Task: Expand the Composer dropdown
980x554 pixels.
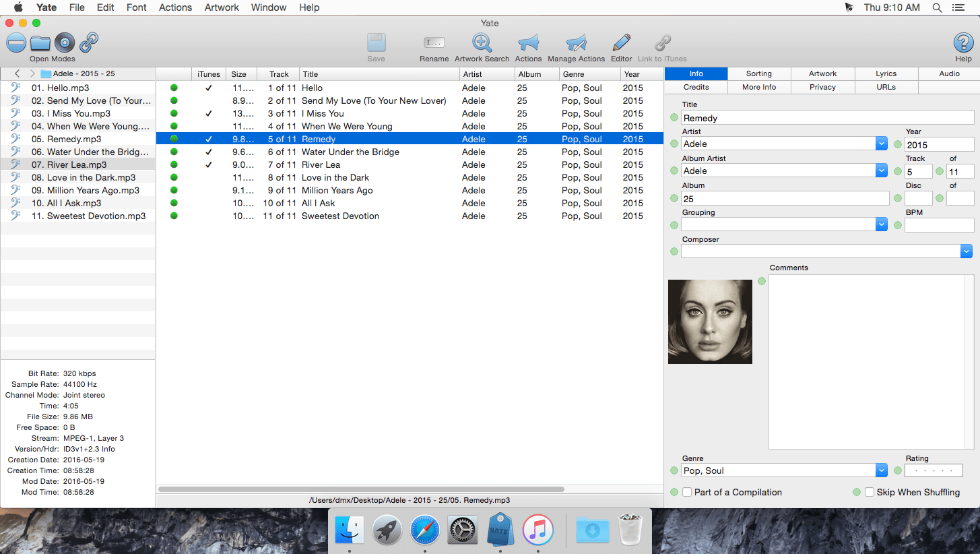Action: tap(967, 251)
